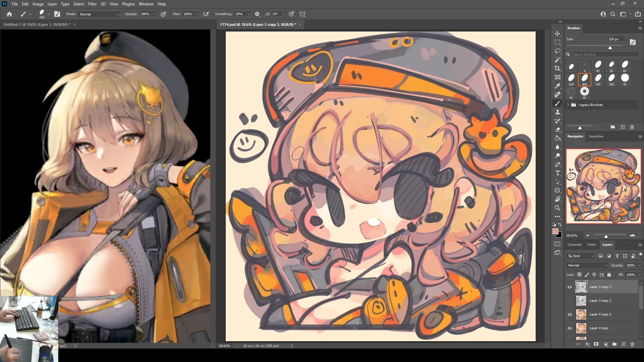The height and width of the screenshot is (362, 644).
Task: Select the Frame tool
Action: pyautogui.click(x=557, y=77)
